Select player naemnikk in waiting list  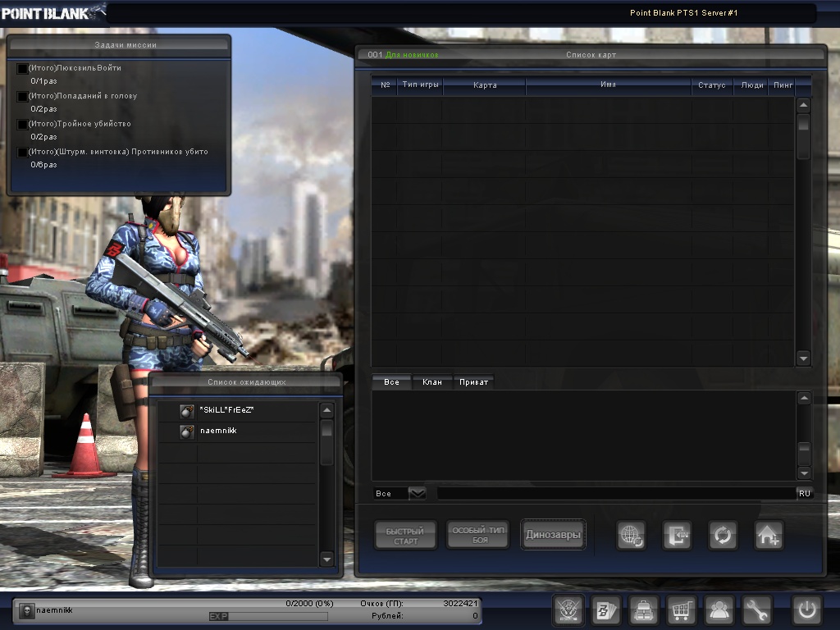[238, 431]
